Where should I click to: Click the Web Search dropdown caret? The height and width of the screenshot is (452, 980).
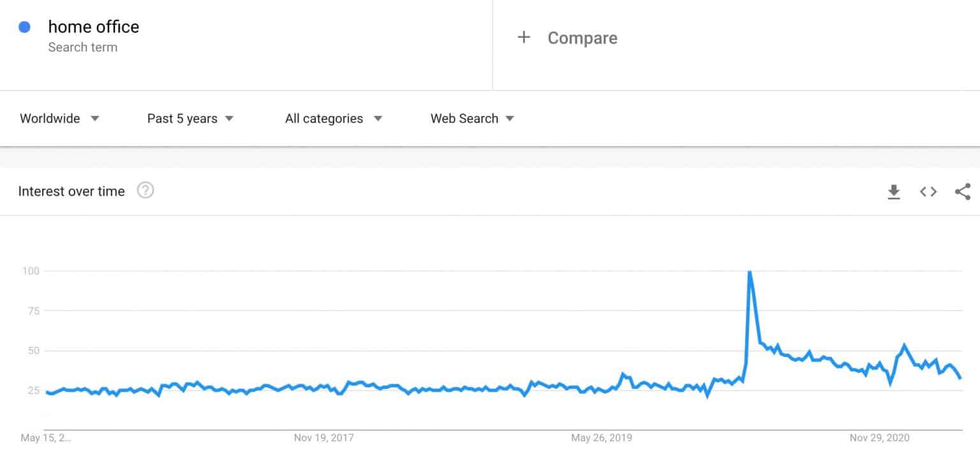[510, 119]
